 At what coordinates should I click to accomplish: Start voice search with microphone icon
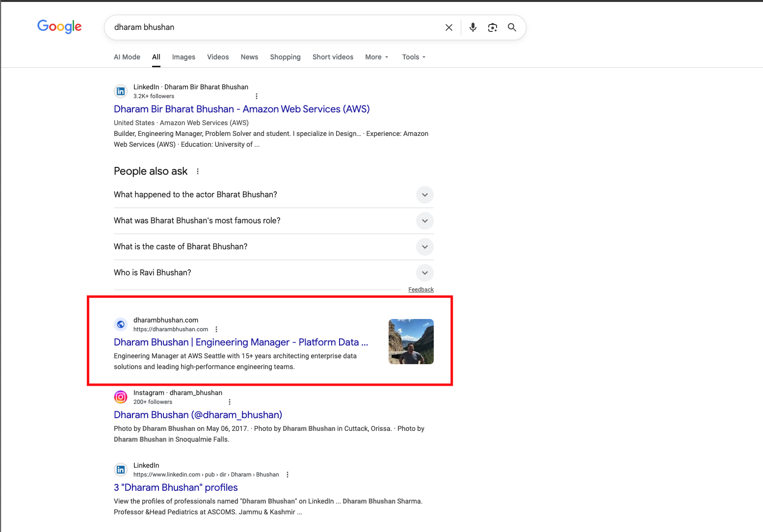[473, 27]
